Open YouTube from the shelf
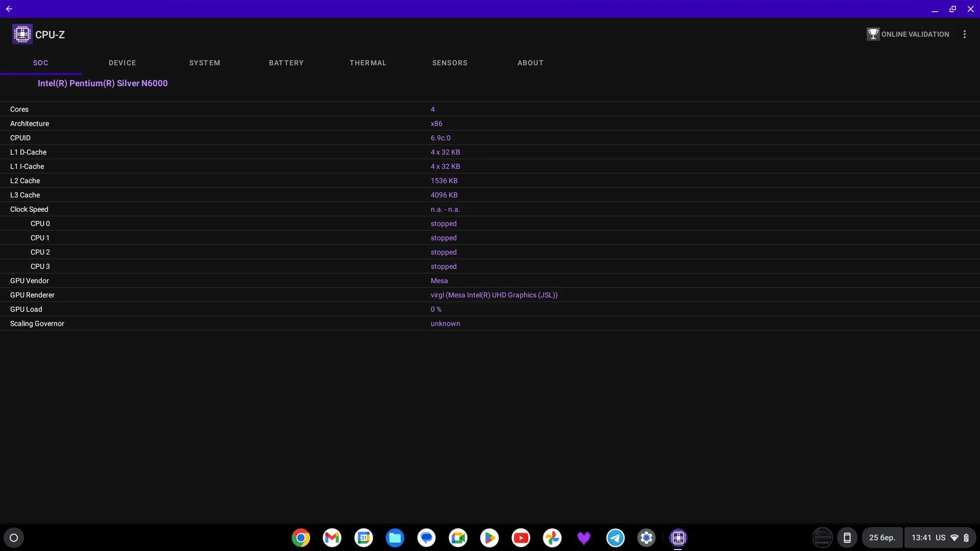Image resolution: width=980 pixels, height=551 pixels. pyautogui.click(x=521, y=538)
